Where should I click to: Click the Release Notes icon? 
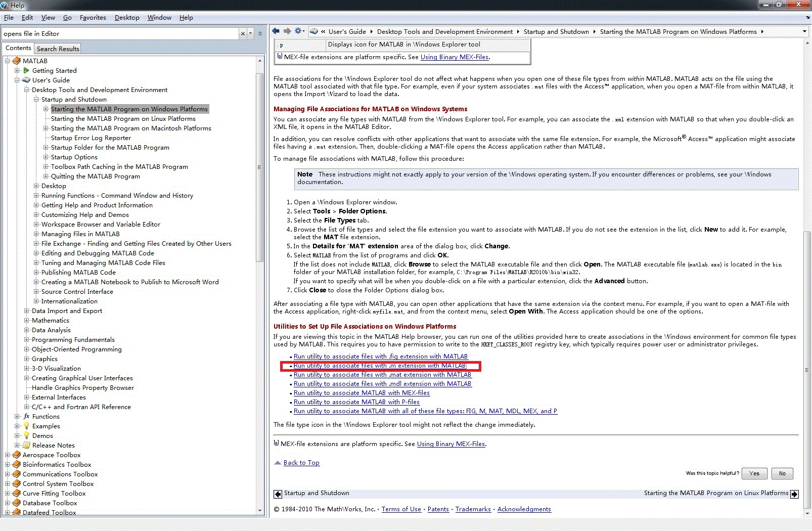point(26,445)
